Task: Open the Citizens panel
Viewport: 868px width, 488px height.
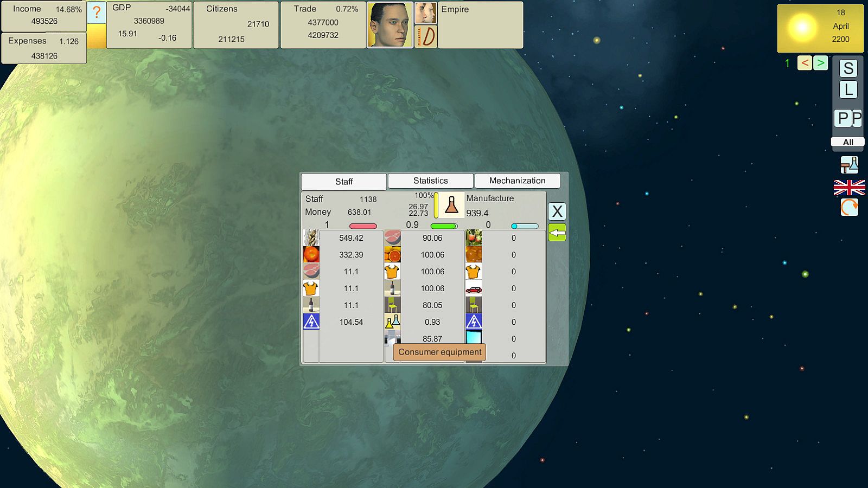Action: click(236, 24)
